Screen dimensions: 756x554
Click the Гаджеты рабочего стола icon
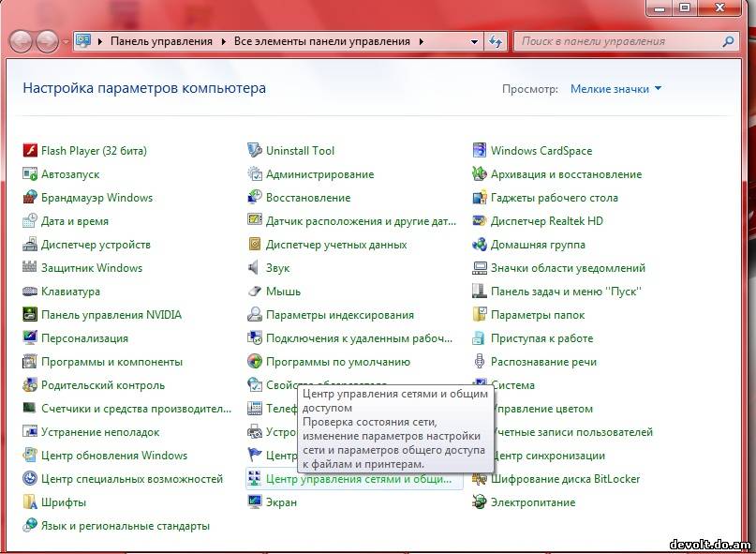click(480, 198)
